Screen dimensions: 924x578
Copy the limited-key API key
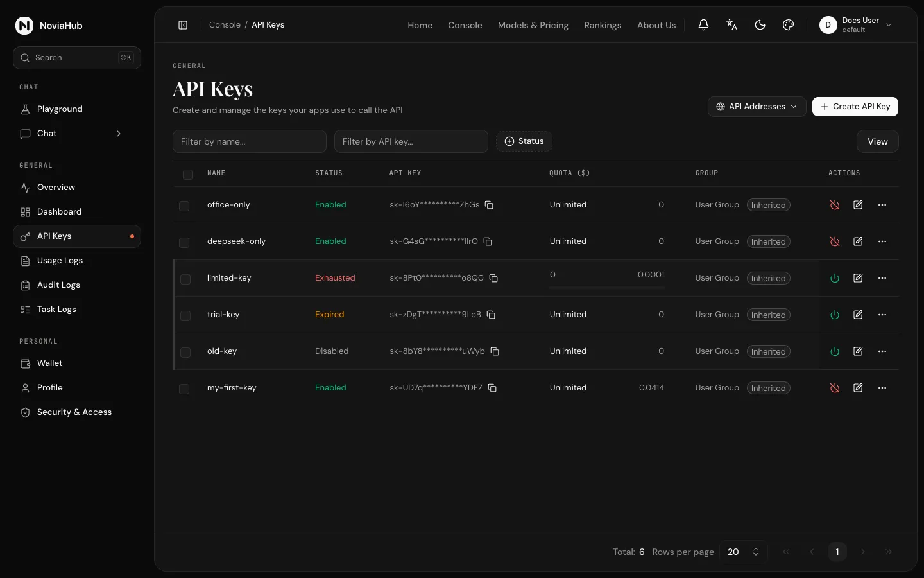click(x=493, y=278)
